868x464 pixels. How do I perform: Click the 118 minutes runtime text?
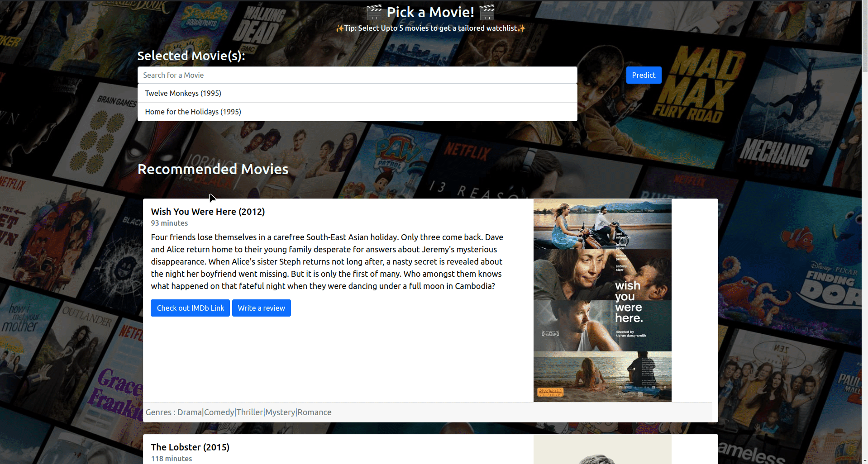click(172, 459)
